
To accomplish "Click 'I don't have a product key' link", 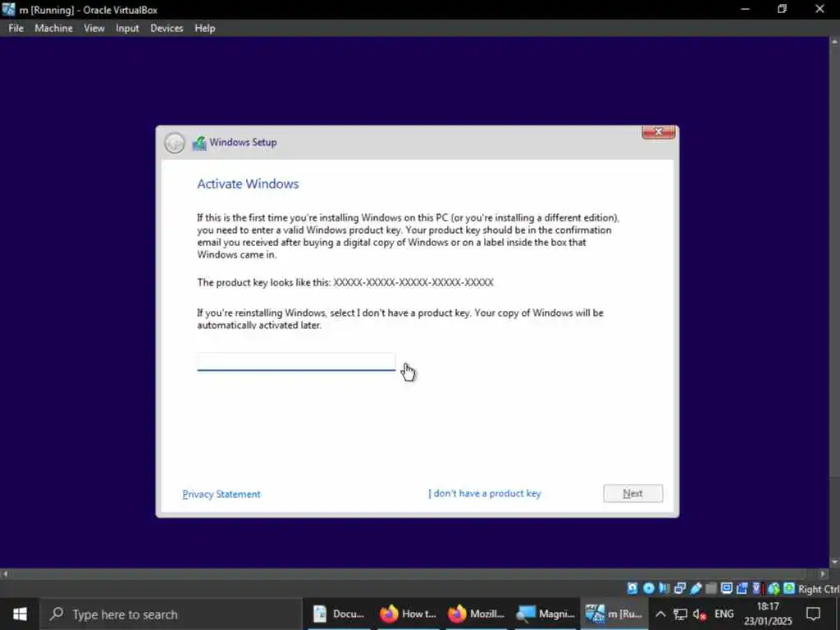I will (485, 493).
